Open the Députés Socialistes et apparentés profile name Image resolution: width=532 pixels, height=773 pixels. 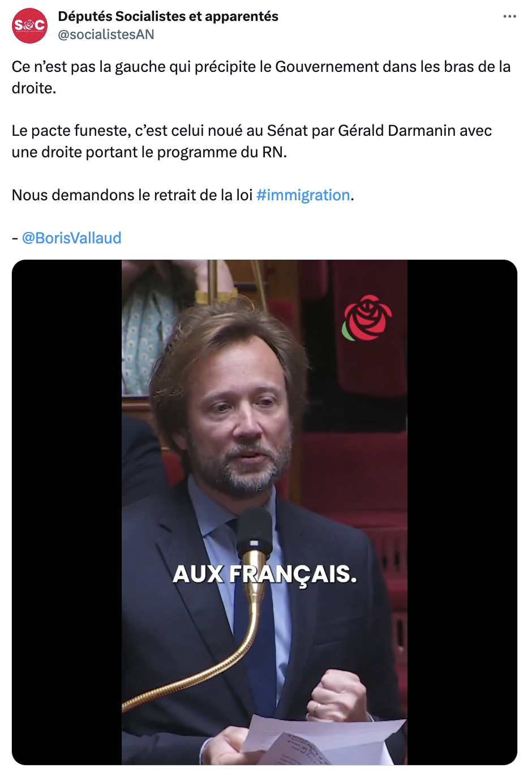tap(168, 16)
